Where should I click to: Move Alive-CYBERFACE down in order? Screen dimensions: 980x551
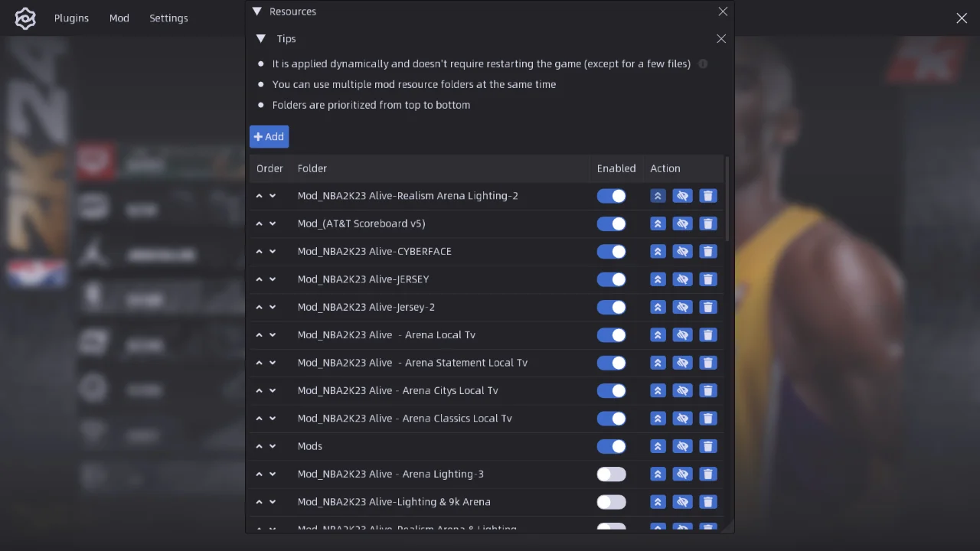click(x=273, y=251)
